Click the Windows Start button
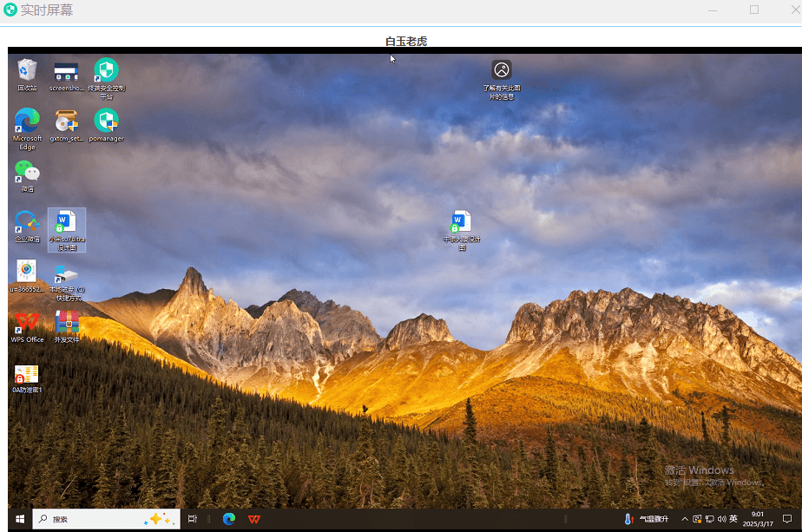 click(x=20, y=519)
